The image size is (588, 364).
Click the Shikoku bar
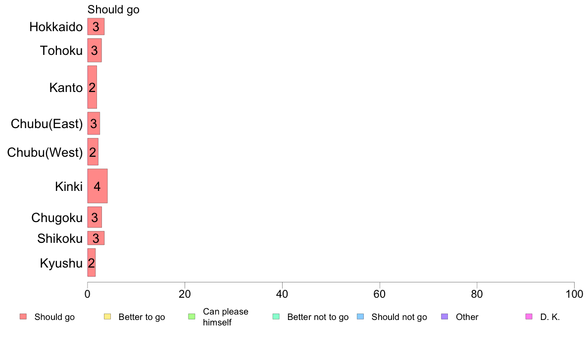[96, 238]
